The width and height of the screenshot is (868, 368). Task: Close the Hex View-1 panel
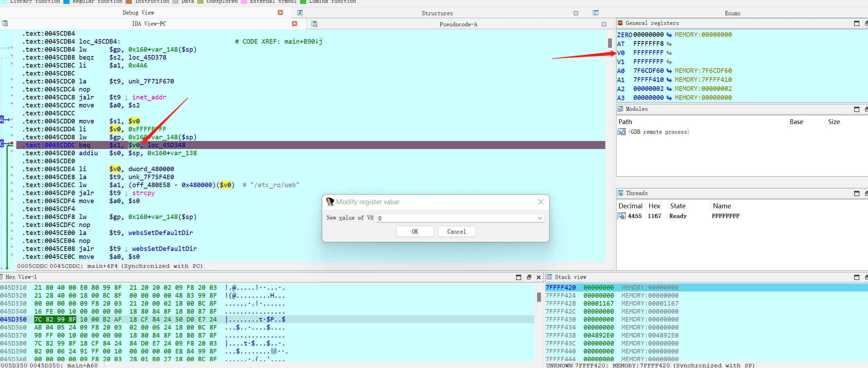539,277
